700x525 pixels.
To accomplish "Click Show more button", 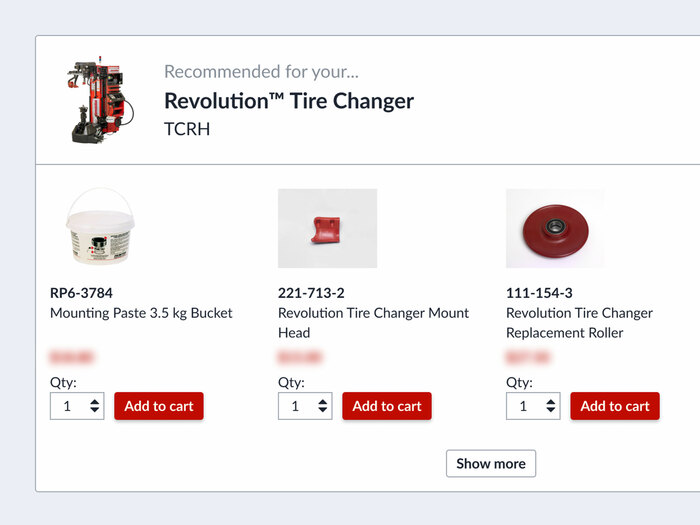I will (x=490, y=464).
